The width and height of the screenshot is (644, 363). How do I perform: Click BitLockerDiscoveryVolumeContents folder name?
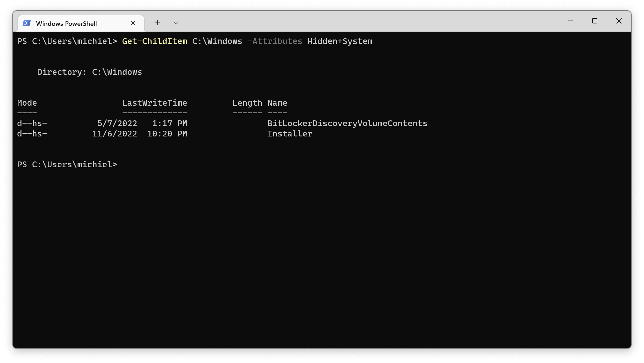click(348, 124)
